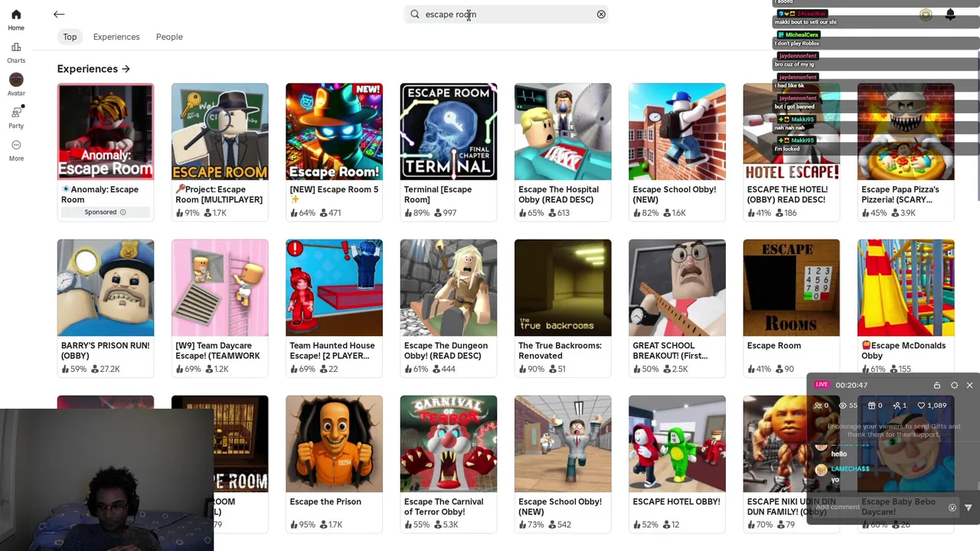Select the Top tab
Viewport: 980px width, 551px height.
click(70, 37)
